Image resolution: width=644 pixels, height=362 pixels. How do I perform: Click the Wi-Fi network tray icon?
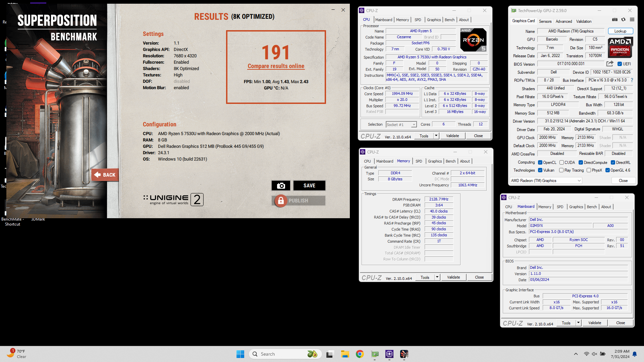pos(586,354)
